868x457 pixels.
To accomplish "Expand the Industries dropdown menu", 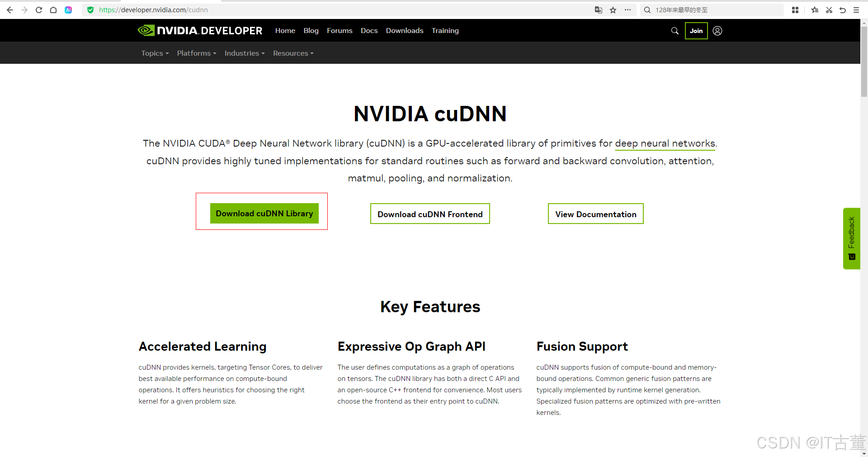I will [245, 53].
